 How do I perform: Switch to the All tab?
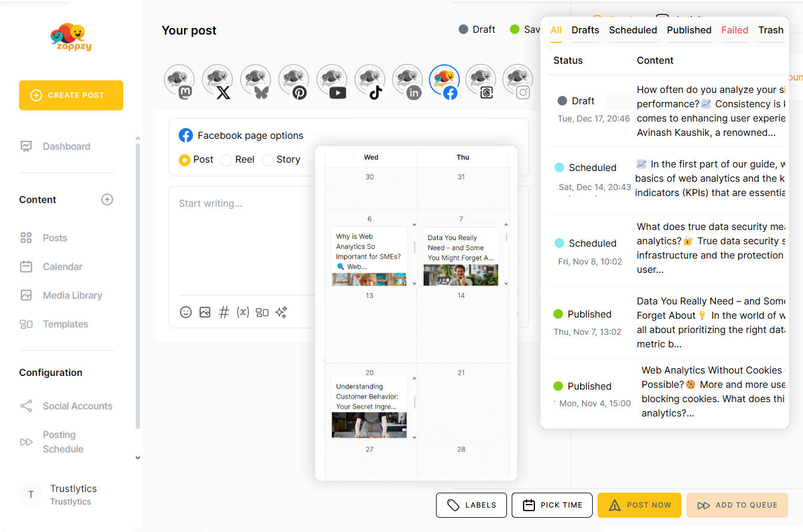click(x=556, y=30)
